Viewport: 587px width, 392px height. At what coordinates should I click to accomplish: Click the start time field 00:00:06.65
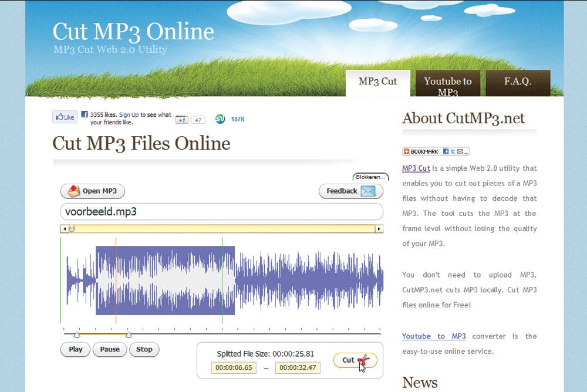point(234,368)
